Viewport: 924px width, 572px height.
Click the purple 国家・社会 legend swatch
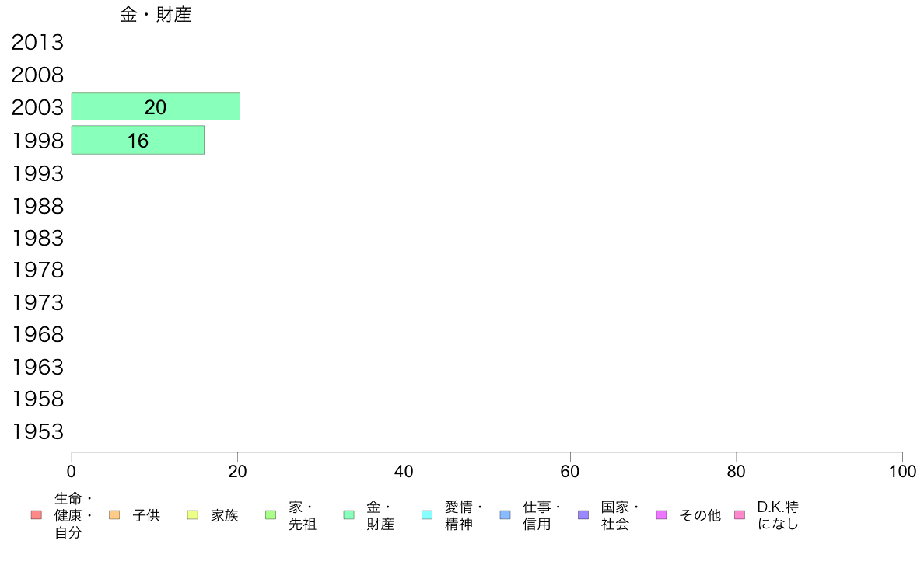coord(583,515)
